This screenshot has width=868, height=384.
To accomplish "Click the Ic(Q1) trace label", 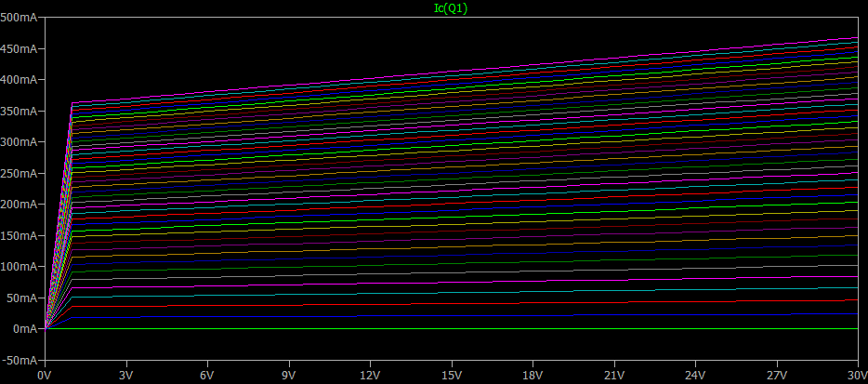I will coord(451,7).
